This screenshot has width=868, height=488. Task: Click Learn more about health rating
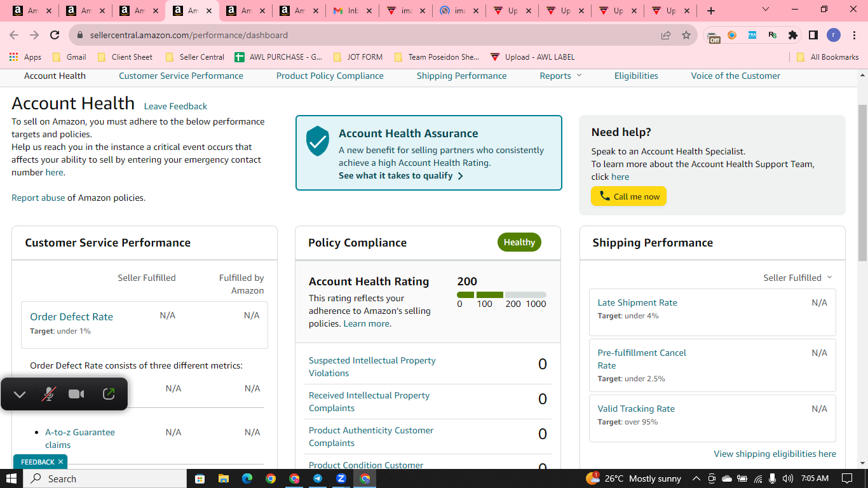366,323
